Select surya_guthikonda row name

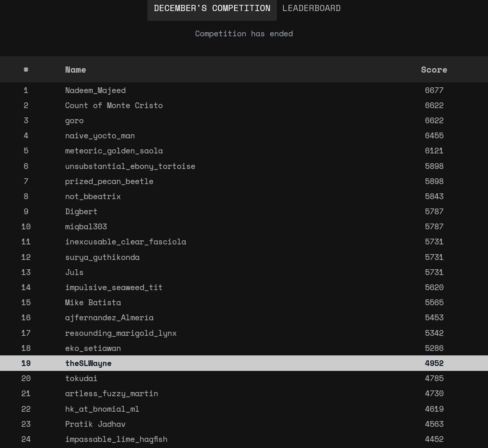(x=103, y=257)
